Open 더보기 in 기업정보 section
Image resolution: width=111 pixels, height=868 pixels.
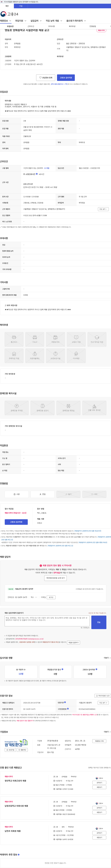pos(107,732)
